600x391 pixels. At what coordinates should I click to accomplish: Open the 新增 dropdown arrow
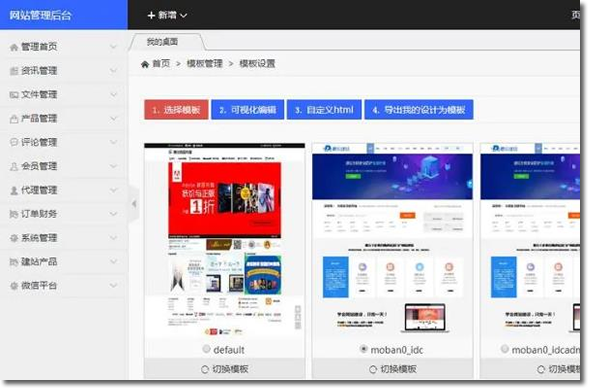click(183, 16)
